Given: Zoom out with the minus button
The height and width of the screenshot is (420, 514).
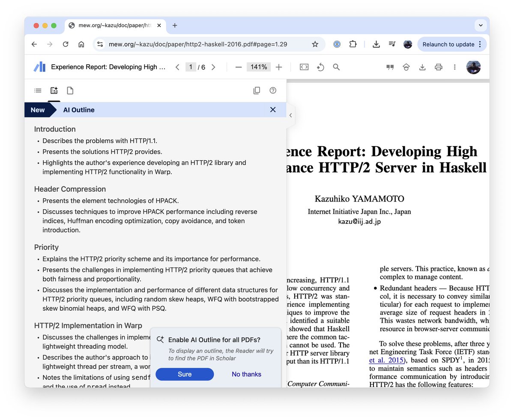Looking at the screenshot, I should coord(239,67).
